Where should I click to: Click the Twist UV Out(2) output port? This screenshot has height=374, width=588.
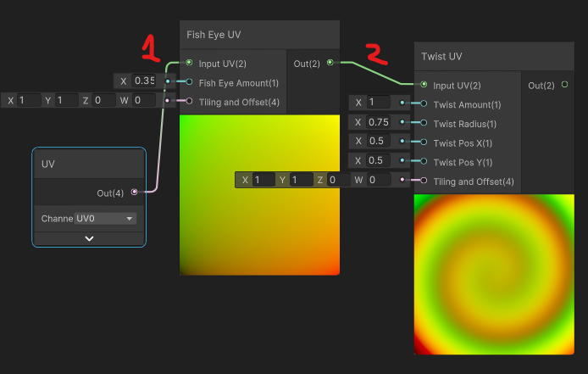click(564, 85)
